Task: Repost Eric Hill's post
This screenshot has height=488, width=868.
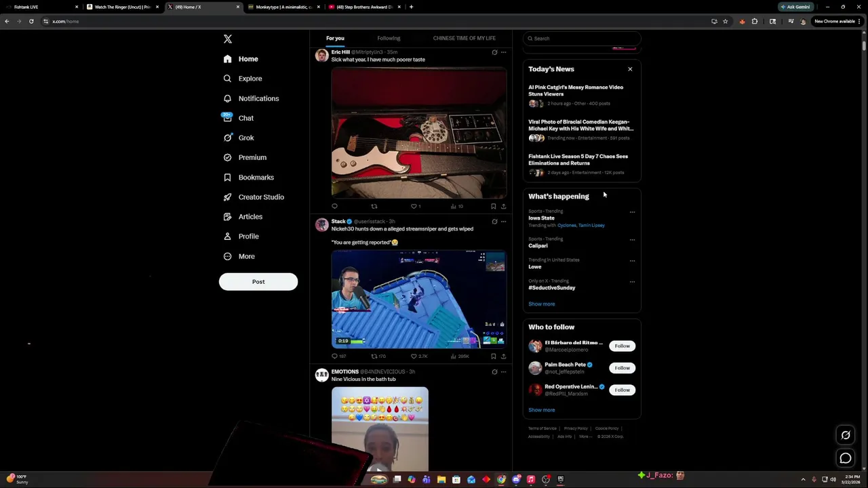Action: pyautogui.click(x=374, y=206)
